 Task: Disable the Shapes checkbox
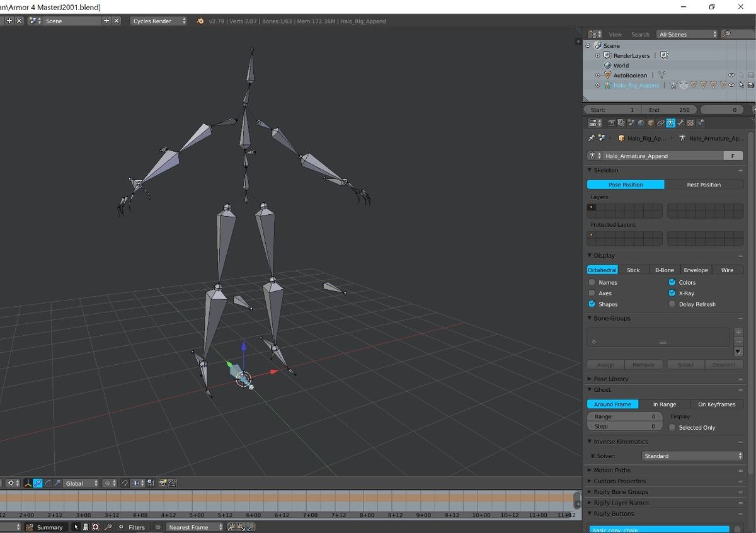(x=592, y=304)
